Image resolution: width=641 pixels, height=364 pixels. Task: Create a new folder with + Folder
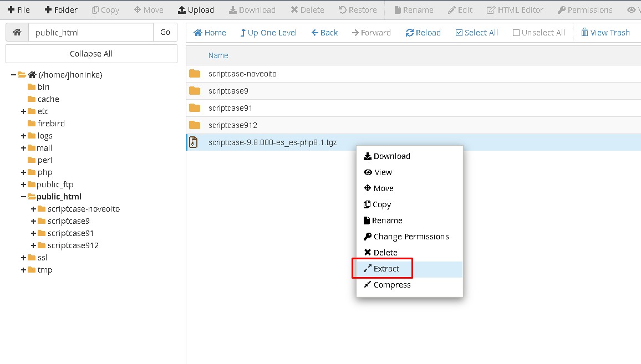click(61, 10)
